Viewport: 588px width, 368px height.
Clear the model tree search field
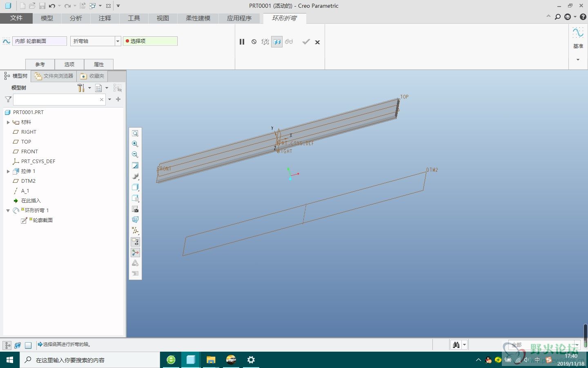[x=102, y=99]
